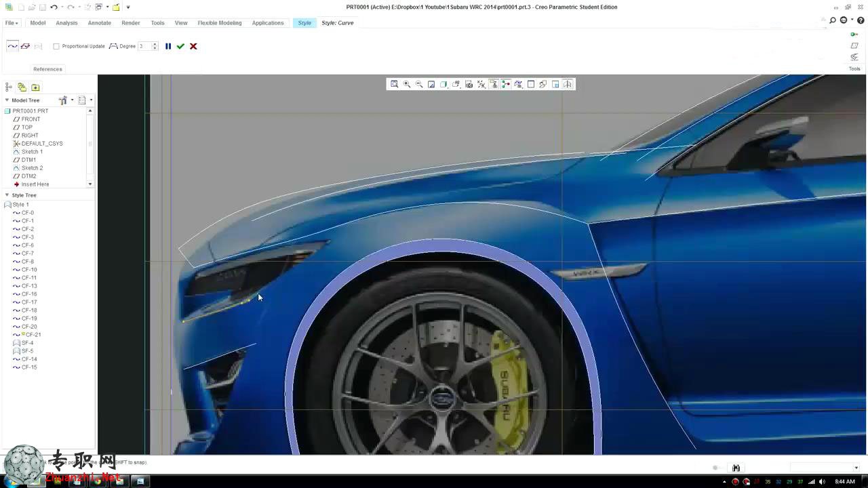Open the File menu dropdown
The height and width of the screenshot is (488, 868).
click(12, 23)
